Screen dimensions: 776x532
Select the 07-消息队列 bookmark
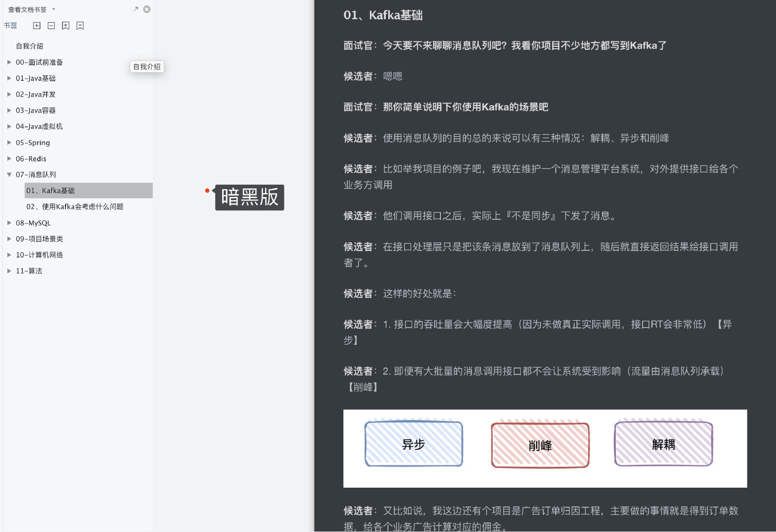[36, 174]
